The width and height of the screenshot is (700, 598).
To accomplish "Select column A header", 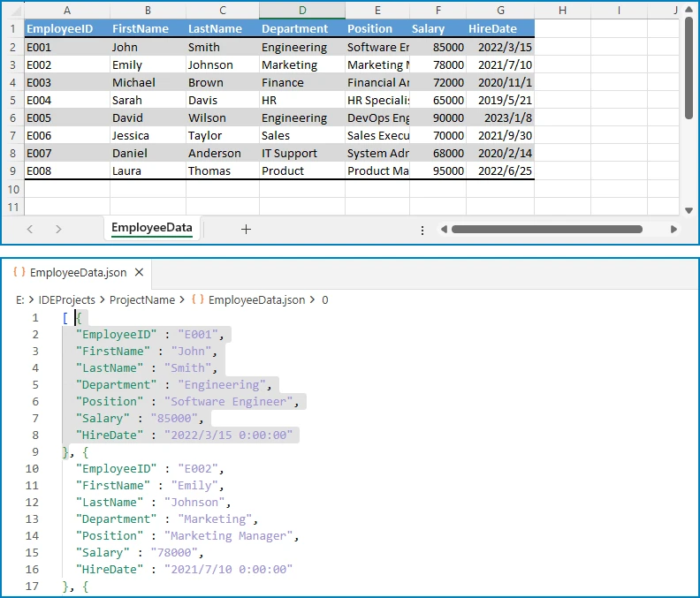I will pos(67,10).
